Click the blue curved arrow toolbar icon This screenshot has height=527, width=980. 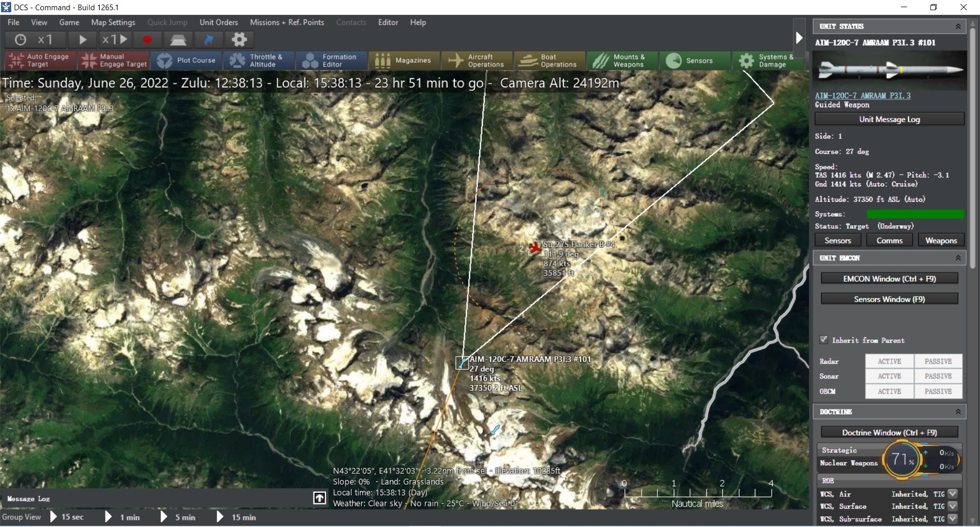(x=209, y=39)
